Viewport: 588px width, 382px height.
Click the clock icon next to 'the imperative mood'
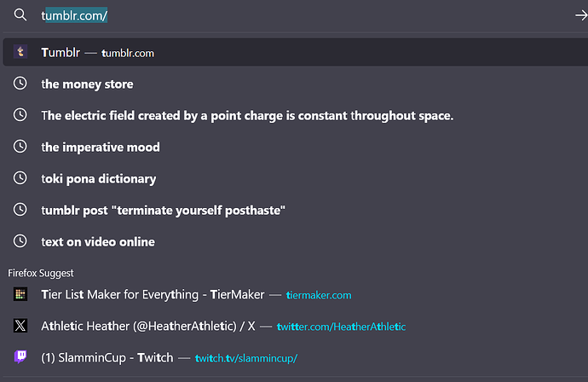coord(20,147)
